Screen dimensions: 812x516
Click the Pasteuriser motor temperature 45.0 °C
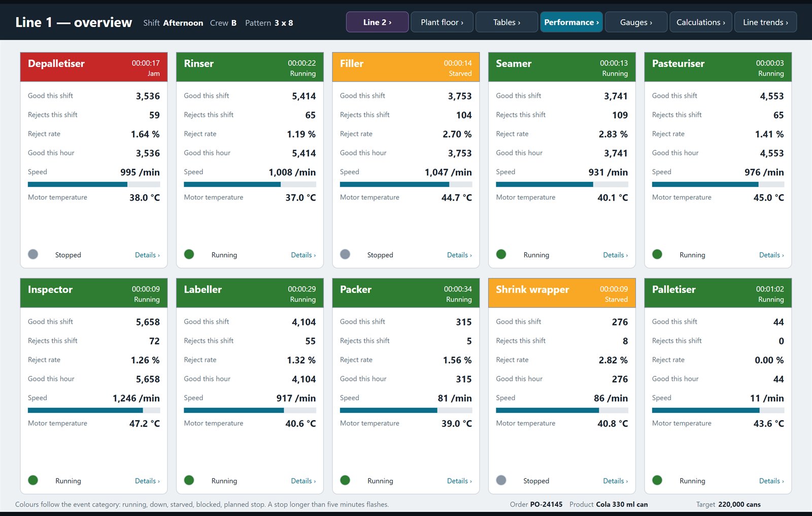coord(769,198)
